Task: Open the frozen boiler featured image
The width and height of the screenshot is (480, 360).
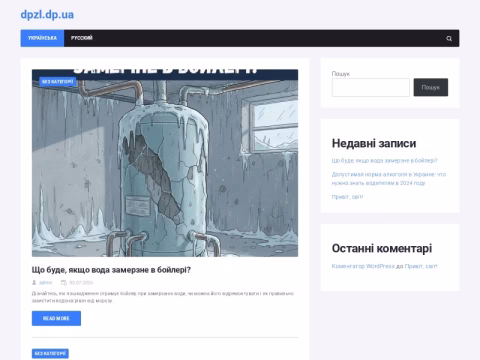Action: coord(165,163)
